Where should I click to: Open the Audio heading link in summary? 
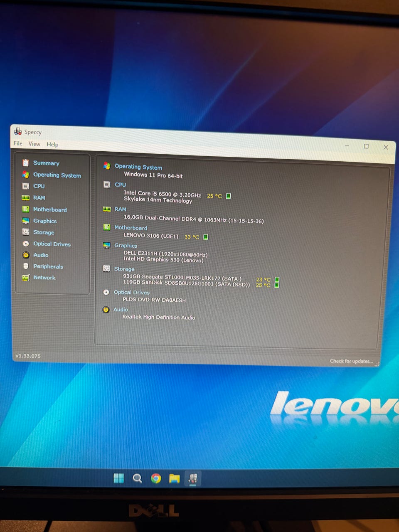tap(121, 310)
